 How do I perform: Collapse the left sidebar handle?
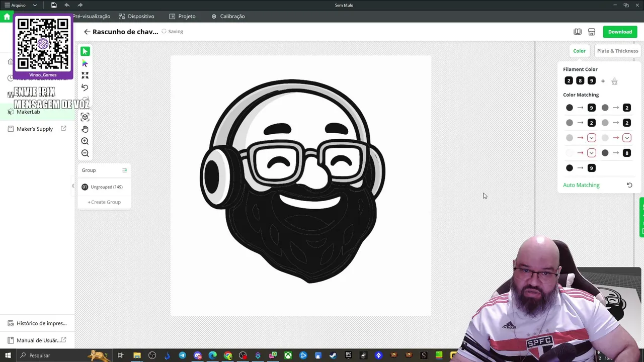coord(73,186)
